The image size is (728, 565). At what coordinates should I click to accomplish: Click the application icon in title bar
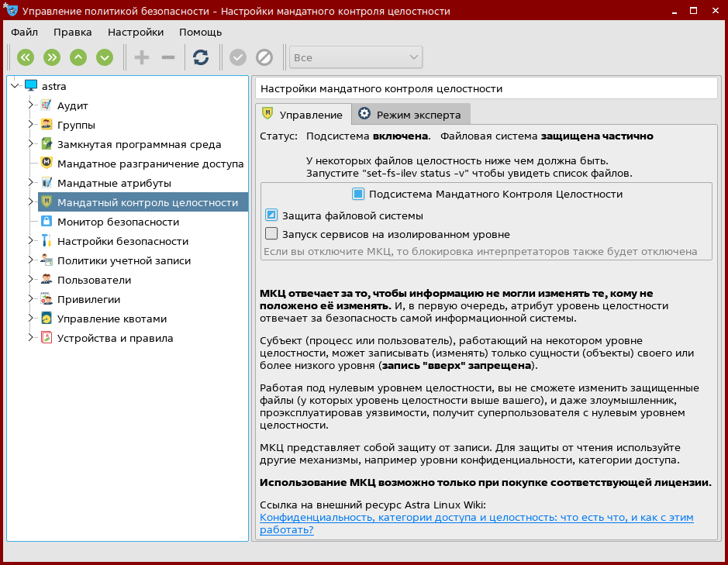click(11, 10)
